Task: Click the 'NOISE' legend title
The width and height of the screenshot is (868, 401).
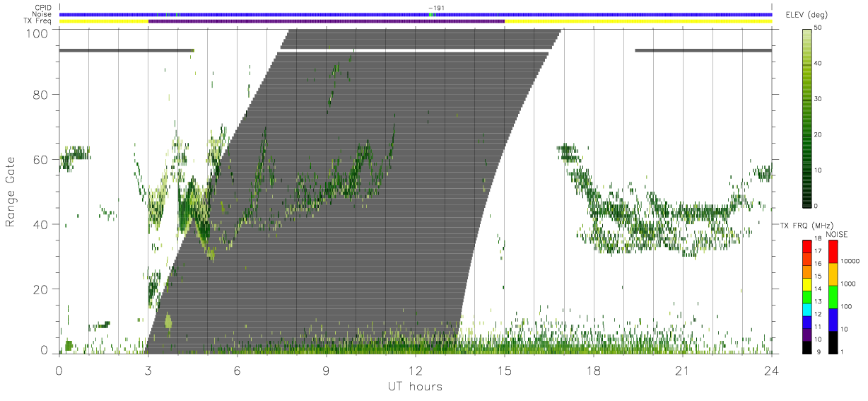Action: pos(837,234)
